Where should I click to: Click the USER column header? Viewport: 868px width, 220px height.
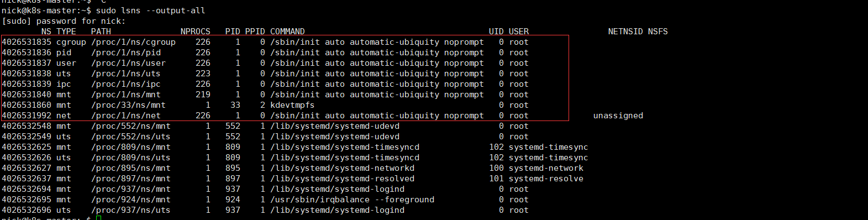pos(519,32)
